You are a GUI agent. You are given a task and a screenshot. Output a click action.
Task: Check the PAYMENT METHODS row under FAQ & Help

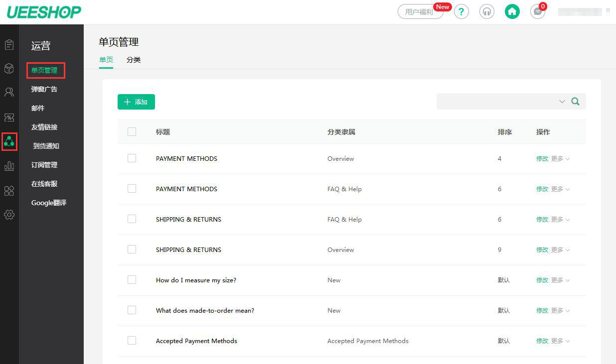(x=132, y=189)
